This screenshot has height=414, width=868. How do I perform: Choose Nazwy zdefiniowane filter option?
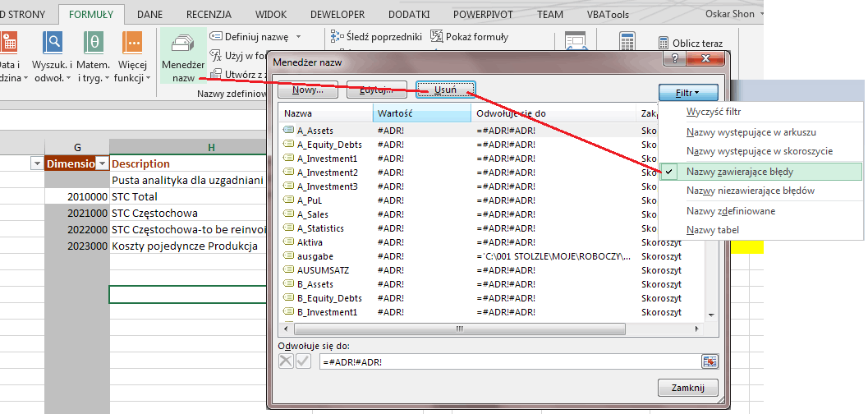click(x=760, y=211)
